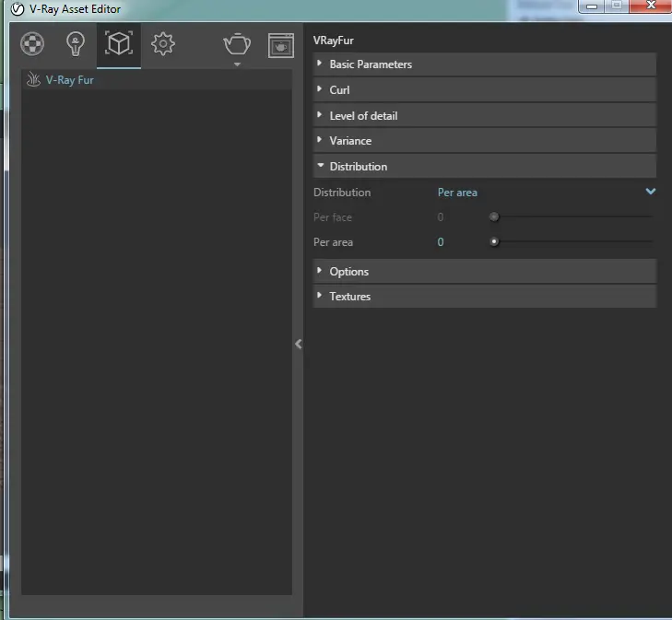
Task: Expand the Variance section
Action: (x=484, y=141)
